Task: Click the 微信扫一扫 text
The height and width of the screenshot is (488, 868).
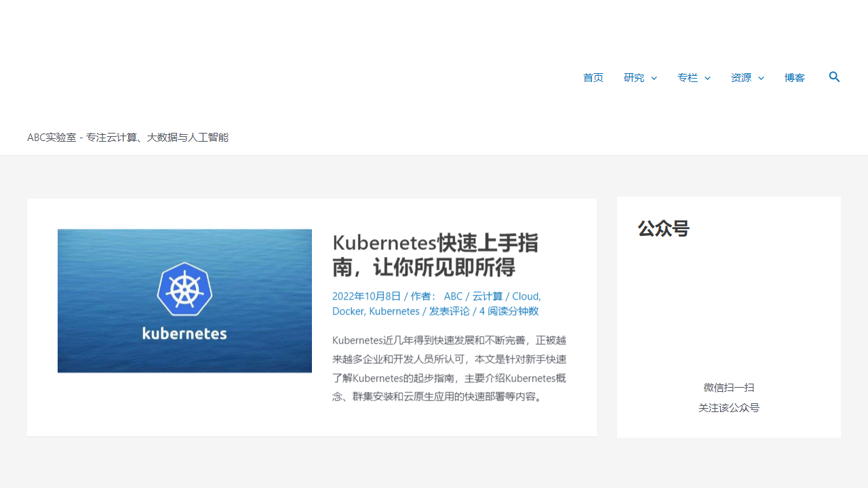Action: [729, 388]
